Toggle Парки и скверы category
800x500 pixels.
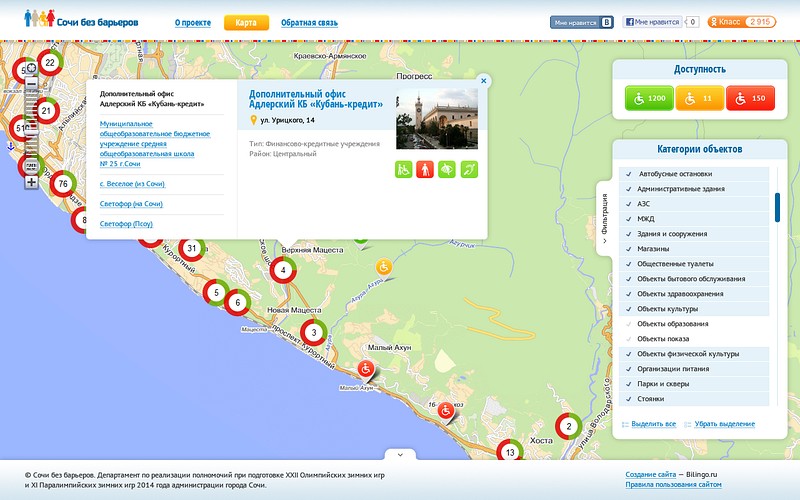(694, 384)
